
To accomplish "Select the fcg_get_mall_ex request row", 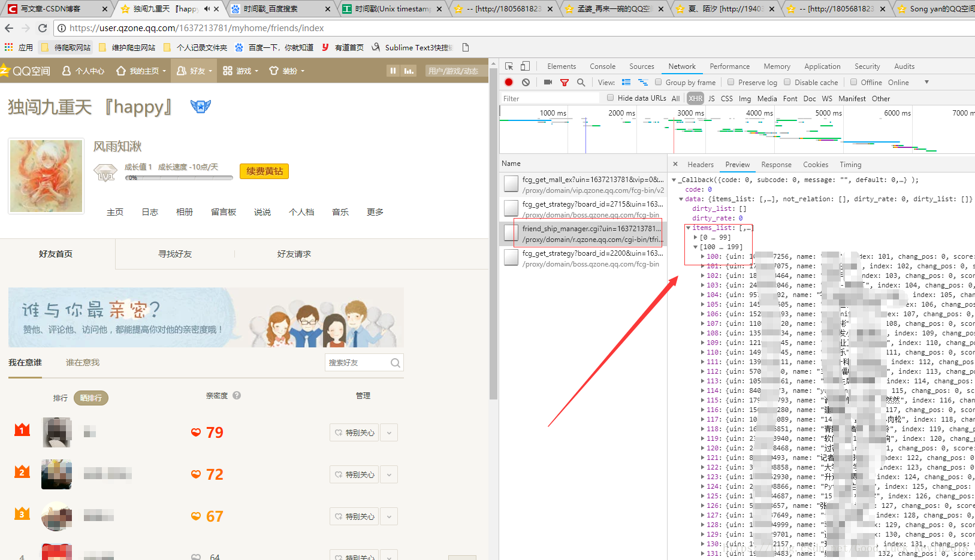I will pyautogui.click(x=584, y=184).
